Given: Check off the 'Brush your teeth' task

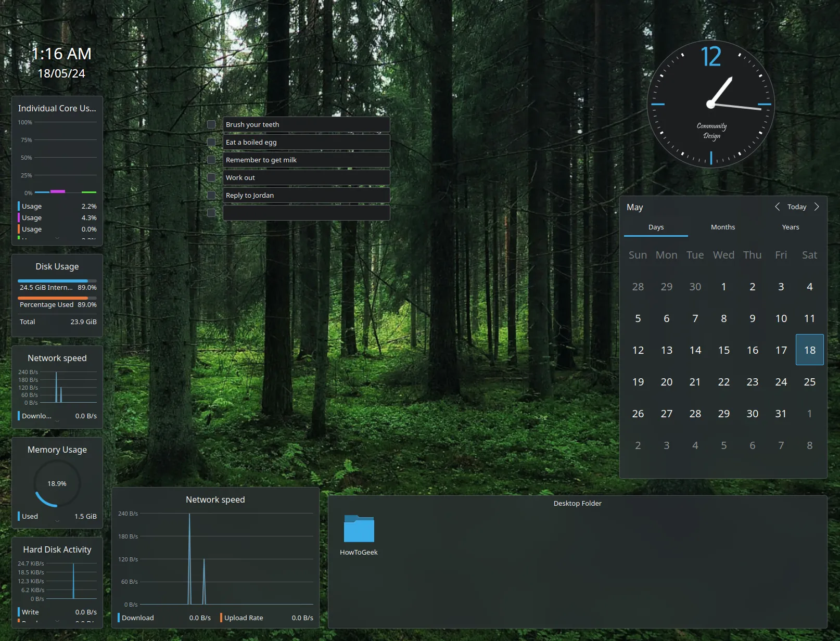Looking at the screenshot, I should pos(211,124).
